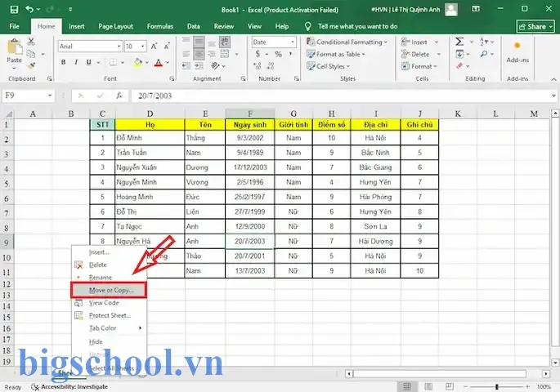The width and height of the screenshot is (560, 392).
Task: Decrease font size with smaller A
Action: [167, 46]
